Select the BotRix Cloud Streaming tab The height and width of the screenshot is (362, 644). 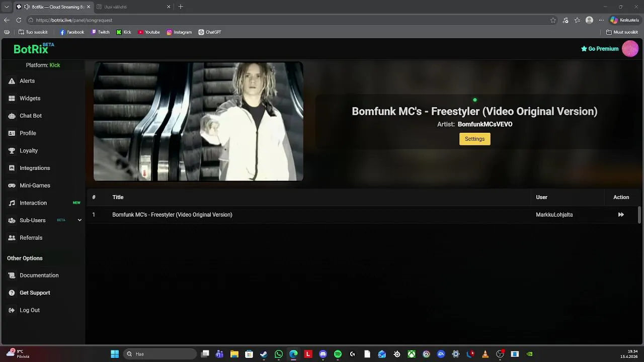(x=53, y=7)
